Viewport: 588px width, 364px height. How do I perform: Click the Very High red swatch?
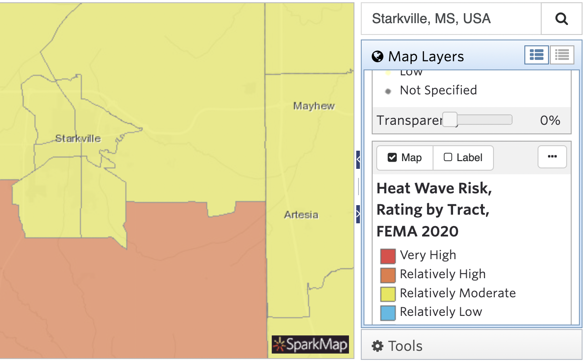[388, 256]
